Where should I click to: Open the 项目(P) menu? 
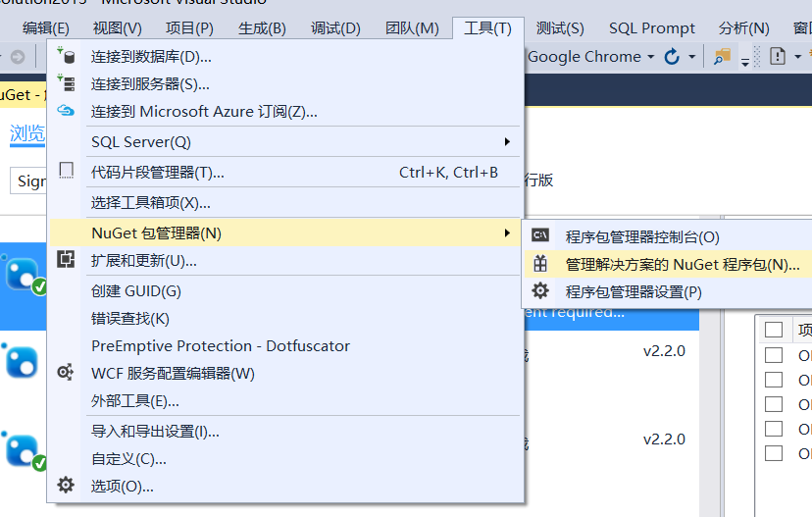tap(189, 28)
